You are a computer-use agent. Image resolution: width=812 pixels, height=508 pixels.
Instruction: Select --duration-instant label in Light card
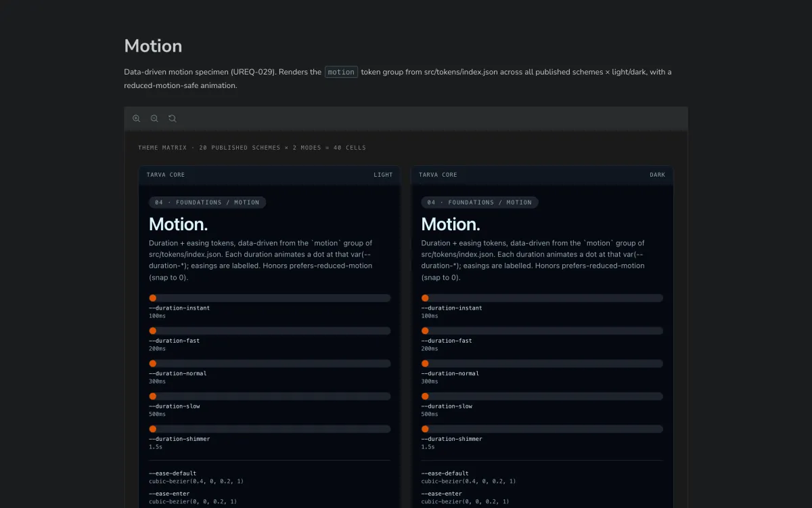coord(179,308)
